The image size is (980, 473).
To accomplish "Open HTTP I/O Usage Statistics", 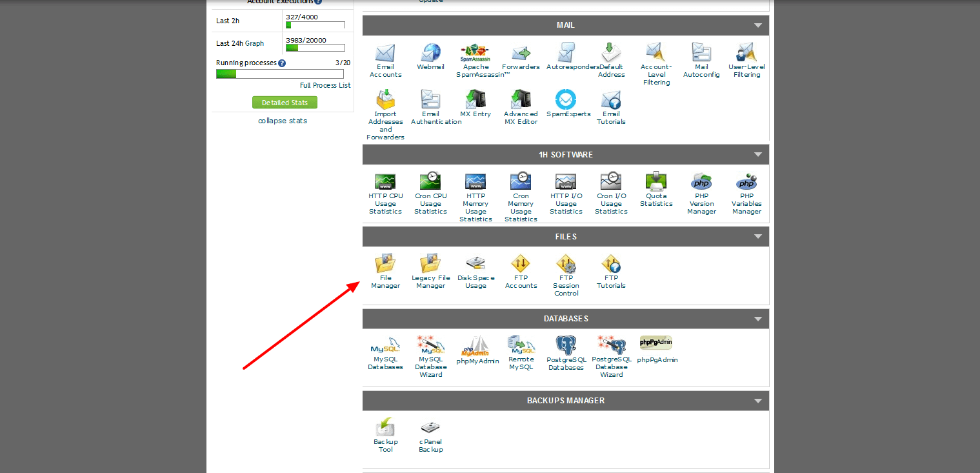I will click(566, 194).
